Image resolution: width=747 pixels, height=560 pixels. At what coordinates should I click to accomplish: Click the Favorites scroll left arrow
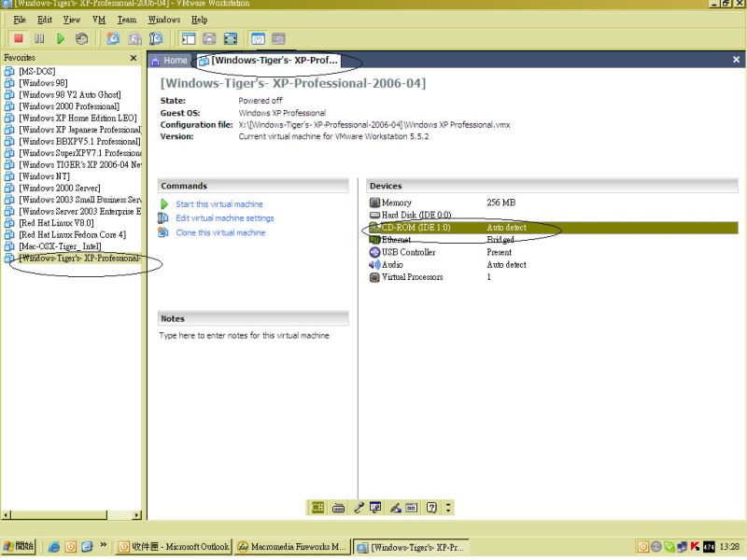[7, 515]
